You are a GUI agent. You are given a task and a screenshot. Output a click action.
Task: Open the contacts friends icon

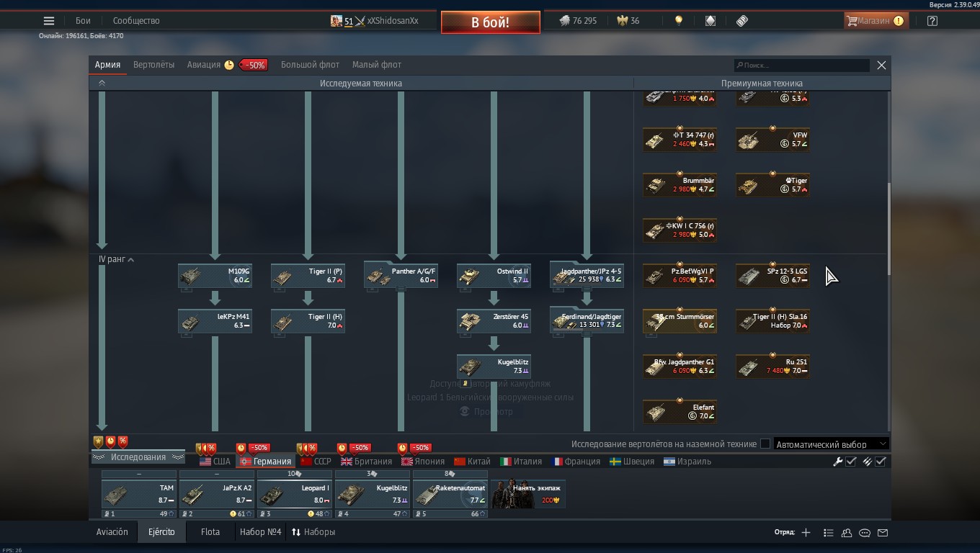click(x=847, y=533)
